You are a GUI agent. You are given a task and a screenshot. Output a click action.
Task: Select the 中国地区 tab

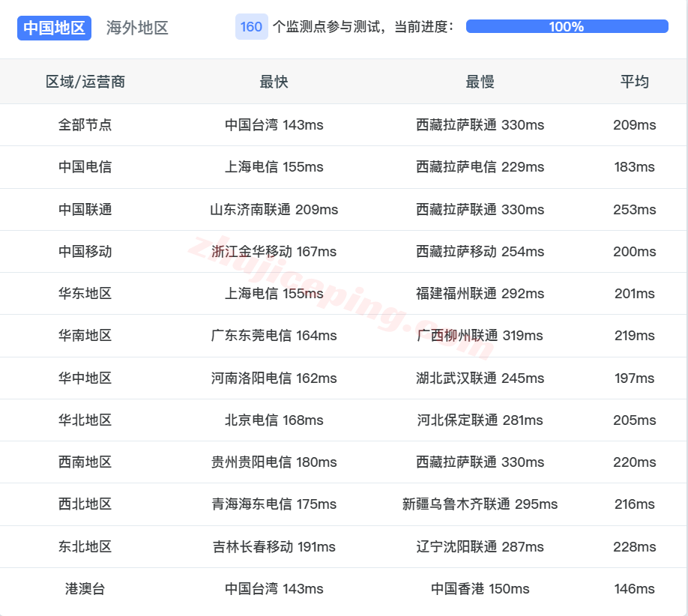tap(55, 28)
